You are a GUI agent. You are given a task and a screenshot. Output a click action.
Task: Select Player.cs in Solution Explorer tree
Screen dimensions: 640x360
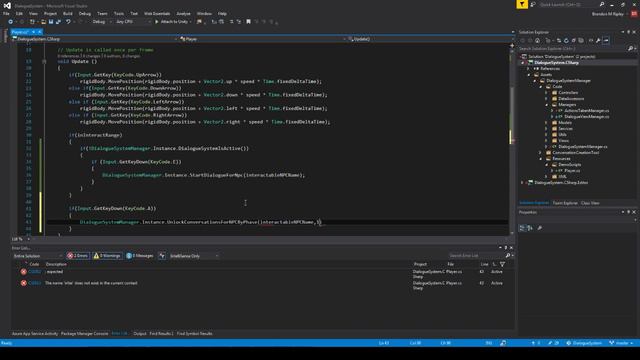coord(572,171)
